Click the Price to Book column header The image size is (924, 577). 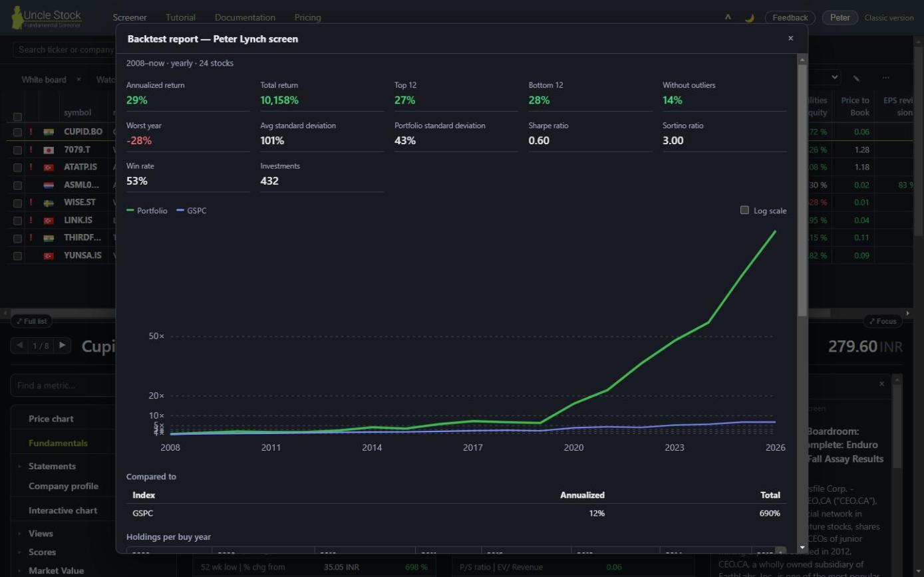(x=855, y=106)
